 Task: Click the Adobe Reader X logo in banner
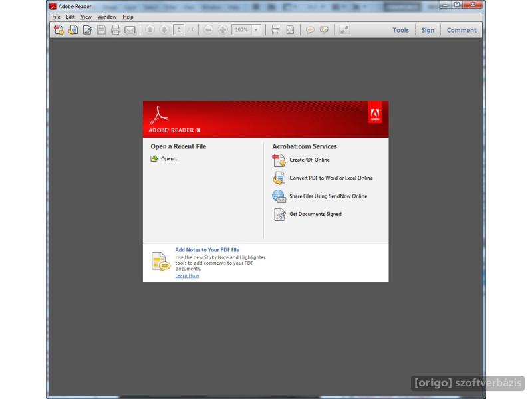coord(175,120)
